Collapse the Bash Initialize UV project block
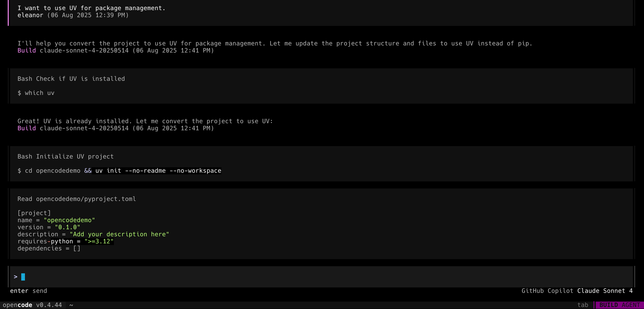Viewport: 644px width, 309px height. coord(65,156)
